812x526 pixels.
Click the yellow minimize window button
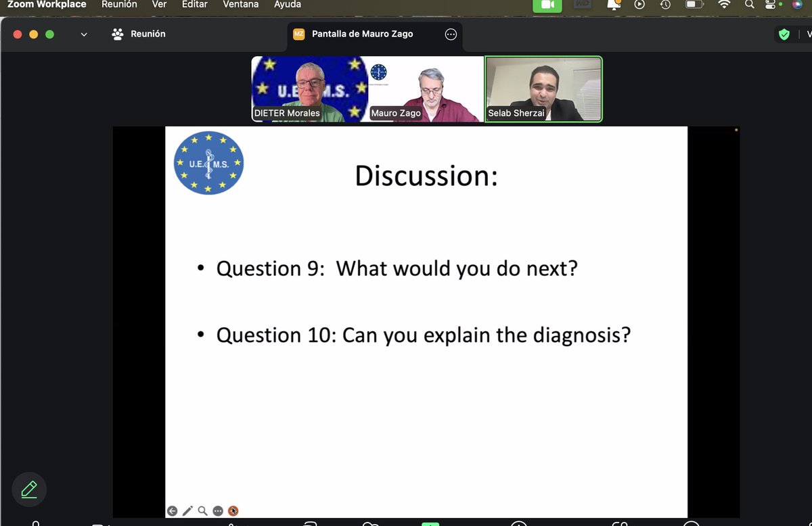[34, 34]
